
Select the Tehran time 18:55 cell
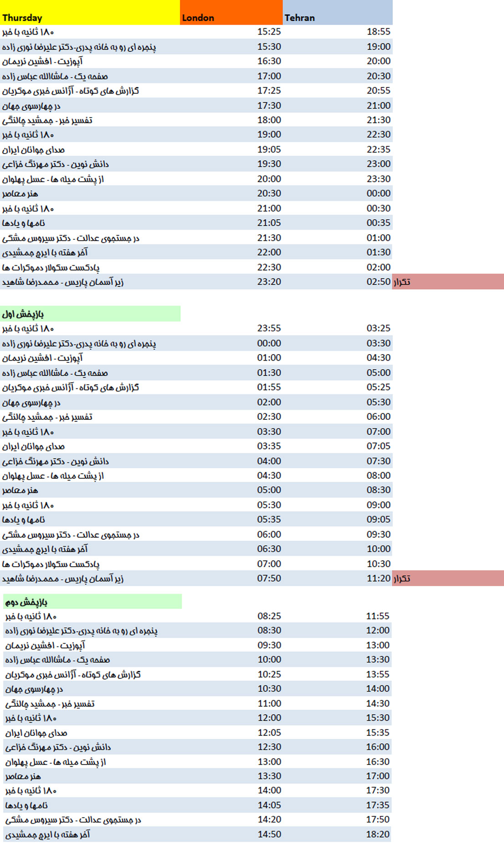[x=378, y=31]
